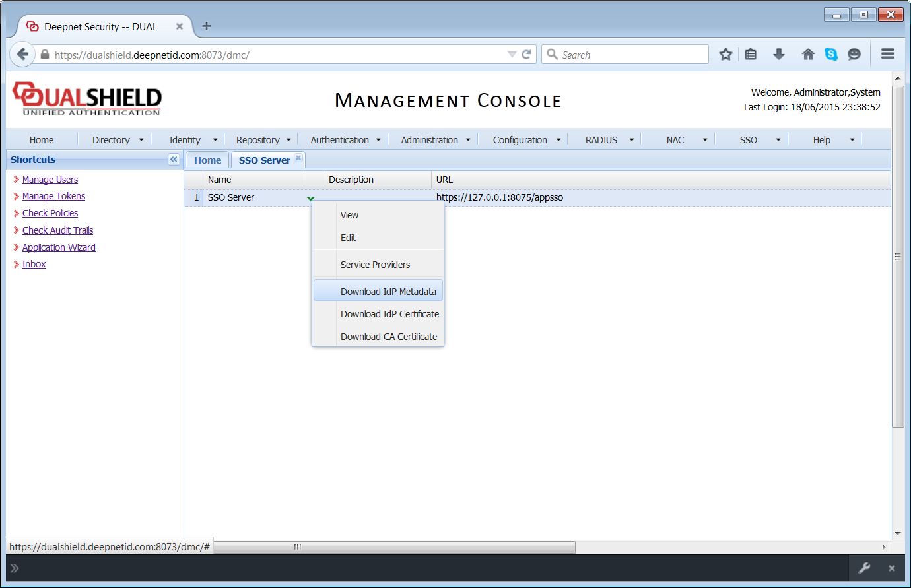911x588 pixels.
Task: Click the horizontal scrollbar at bottom
Action: tap(395, 547)
